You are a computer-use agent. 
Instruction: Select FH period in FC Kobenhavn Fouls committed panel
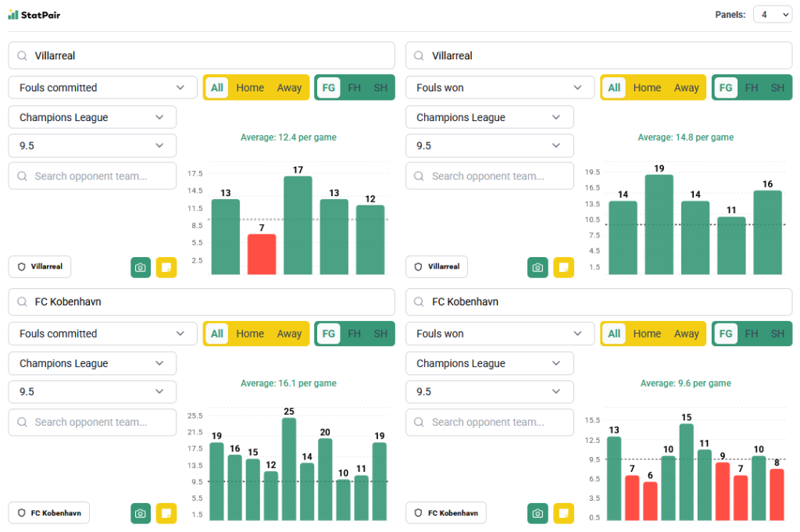354,334
